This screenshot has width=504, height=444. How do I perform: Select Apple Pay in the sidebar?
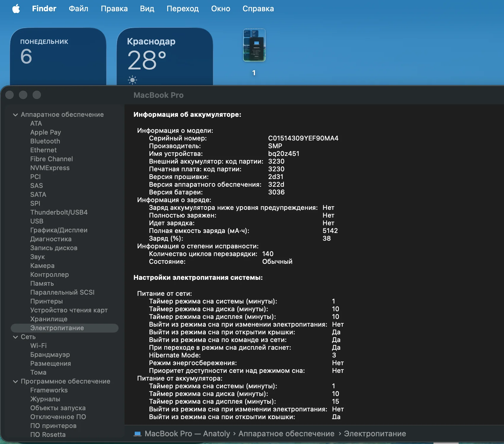pos(46,132)
